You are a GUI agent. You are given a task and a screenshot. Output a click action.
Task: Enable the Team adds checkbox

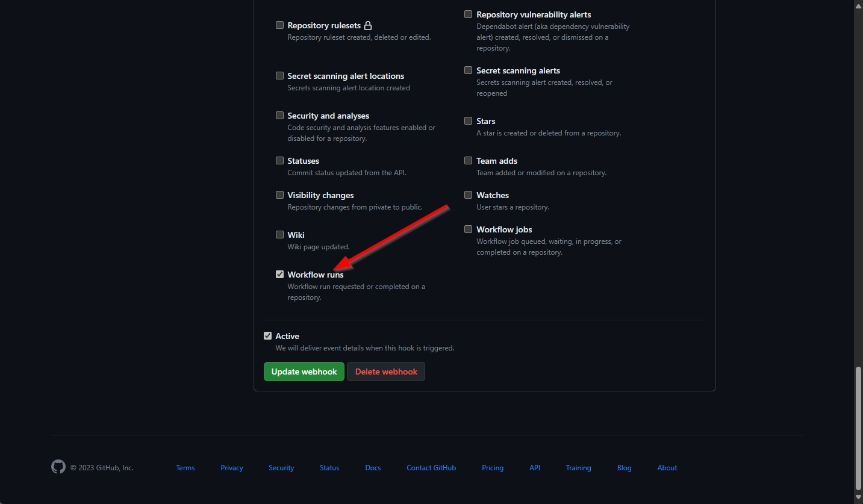click(468, 161)
